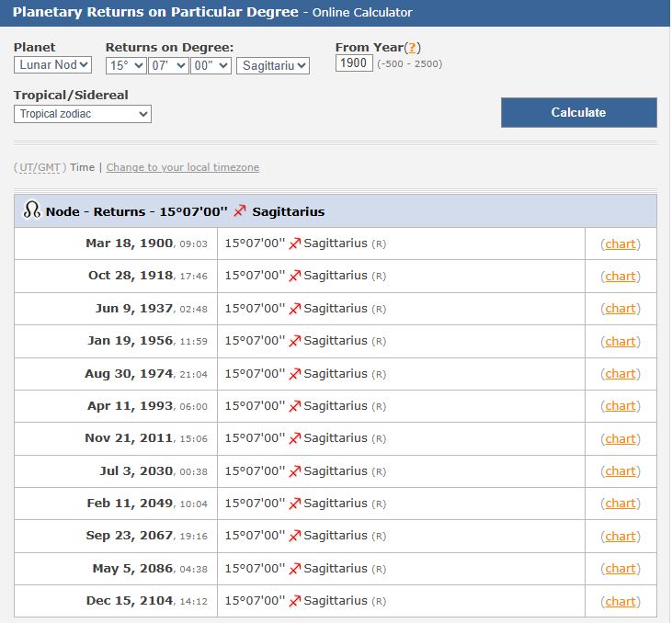
Task: Click Sagittarius glyph in Sep 23, 2067 row
Action: pyautogui.click(x=295, y=536)
